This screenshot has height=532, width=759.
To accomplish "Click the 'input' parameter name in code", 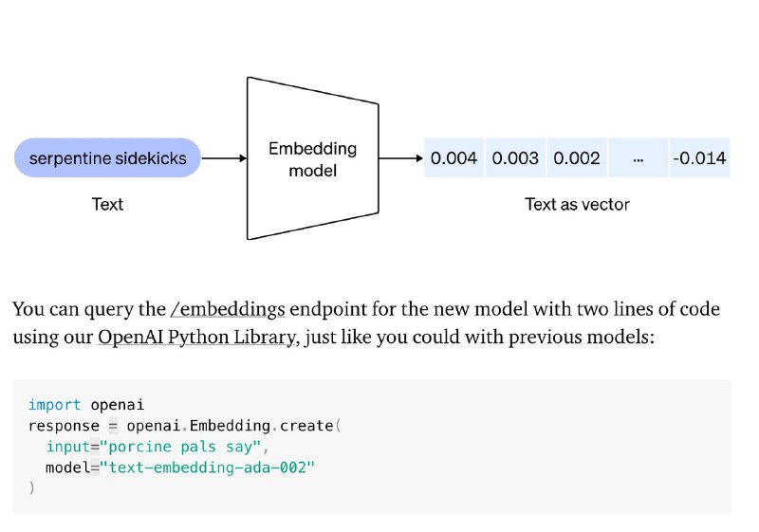I will pos(67,447).
